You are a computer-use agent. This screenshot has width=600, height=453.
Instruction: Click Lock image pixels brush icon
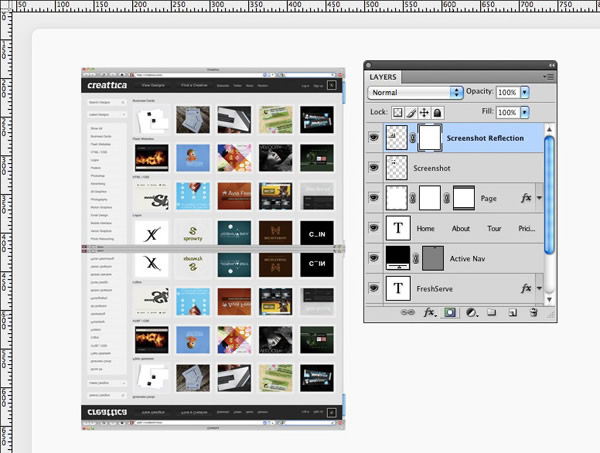click(x=411, y=112)
